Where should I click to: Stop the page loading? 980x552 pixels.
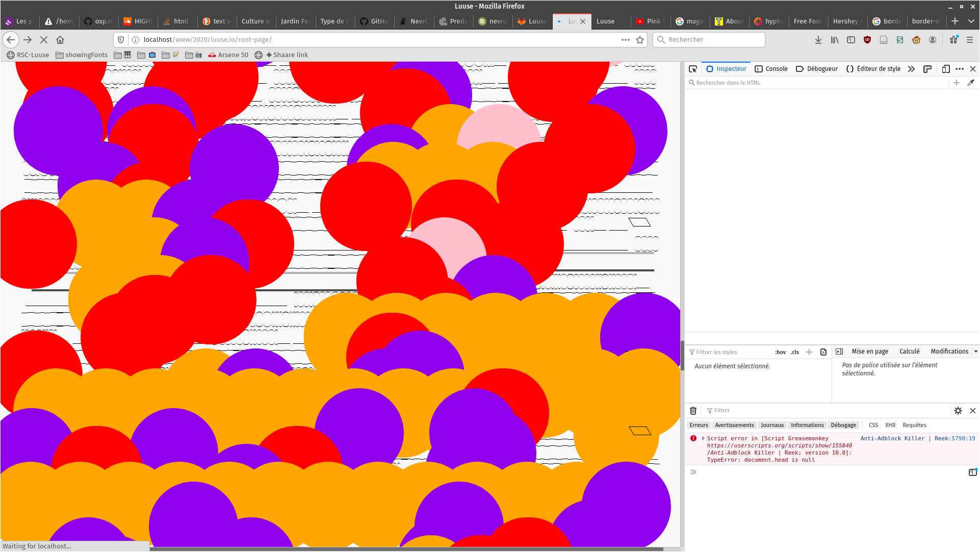click(44, 40)
